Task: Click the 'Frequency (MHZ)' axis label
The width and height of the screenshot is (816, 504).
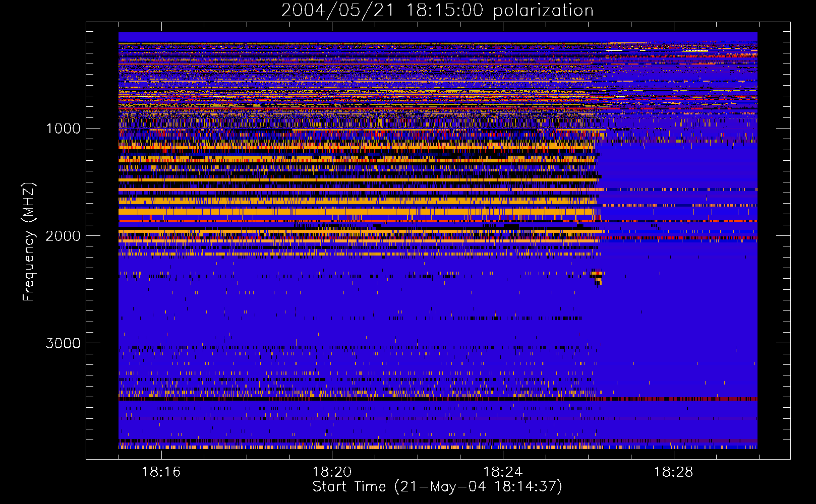Action: click(x=29, y=242)
